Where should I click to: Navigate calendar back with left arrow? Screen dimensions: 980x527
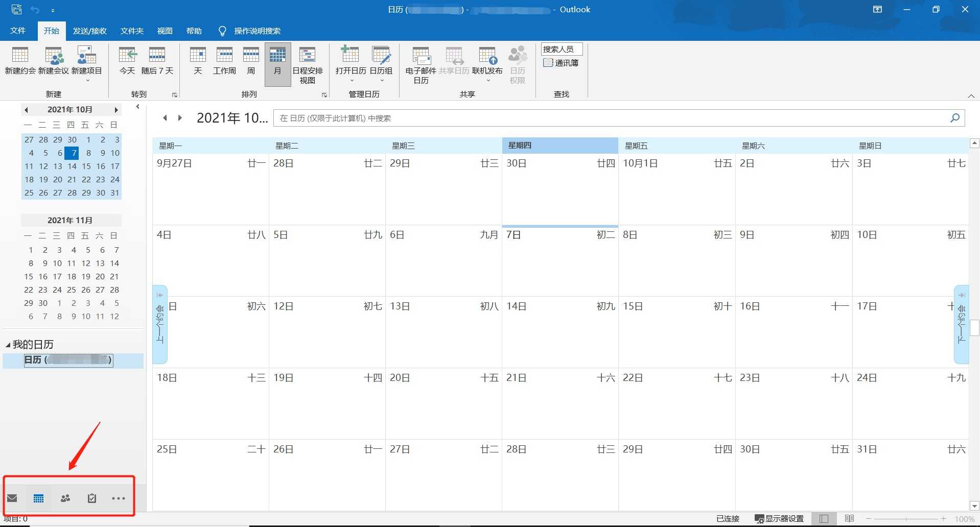click(165, 118)
